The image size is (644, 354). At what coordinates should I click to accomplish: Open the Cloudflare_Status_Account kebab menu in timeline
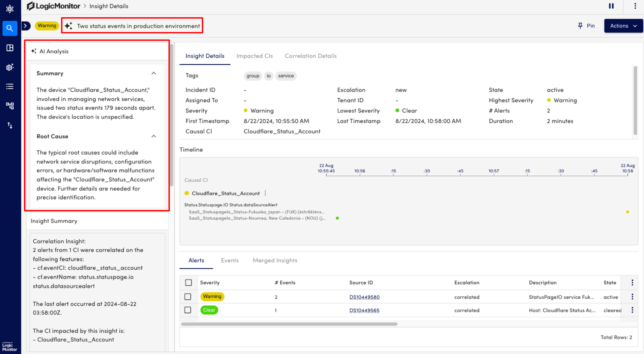(265, 193)
